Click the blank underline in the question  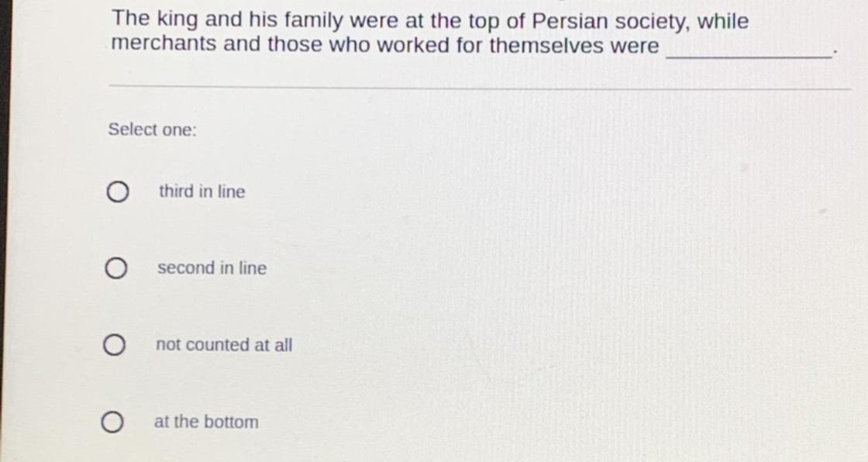coord(749,54)
